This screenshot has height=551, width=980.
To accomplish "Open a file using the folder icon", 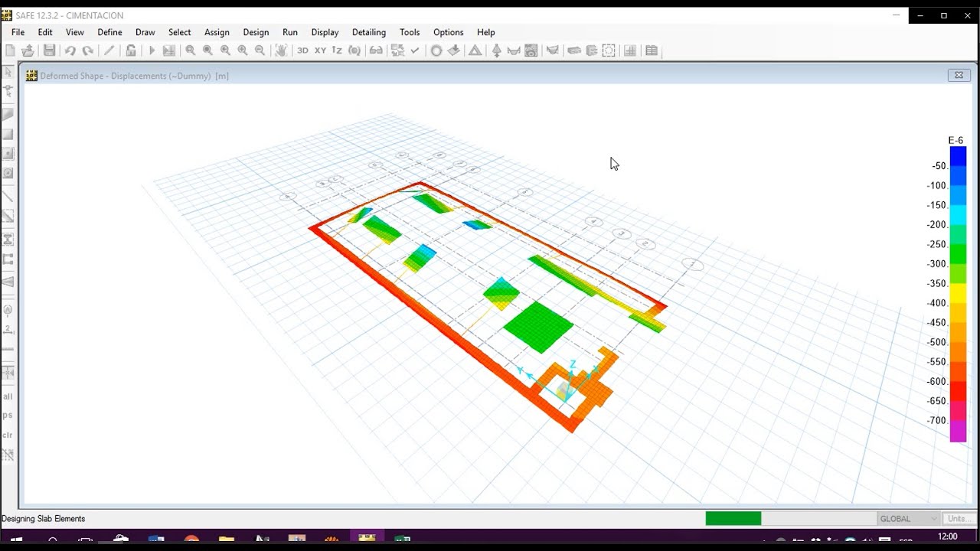I will pos(28,51).
